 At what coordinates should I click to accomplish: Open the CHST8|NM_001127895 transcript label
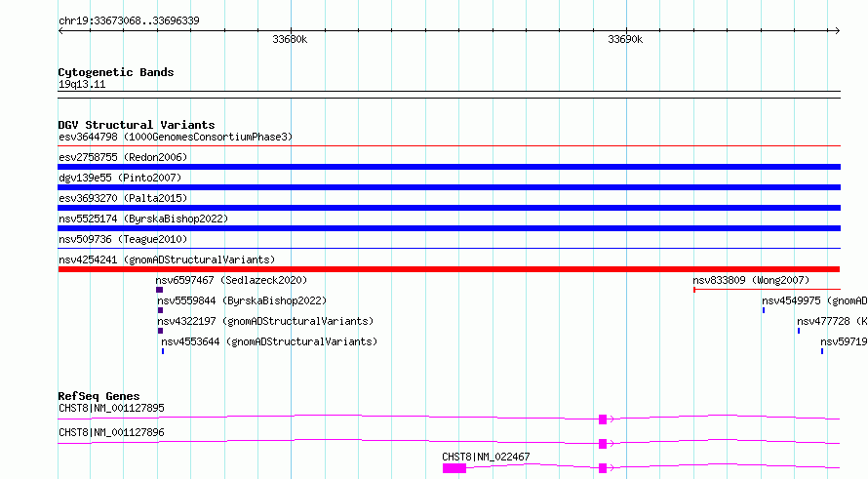tap(111, 408)
